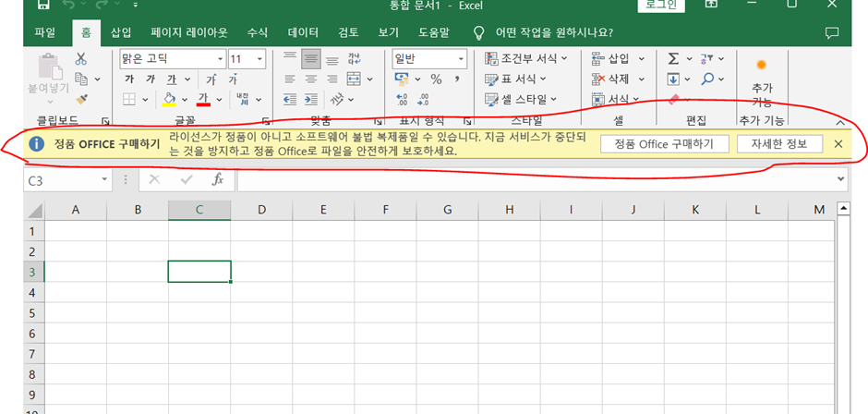Increase decimal places icon
The height and width of the screenshot is (414, 868).
click(403, 99)
